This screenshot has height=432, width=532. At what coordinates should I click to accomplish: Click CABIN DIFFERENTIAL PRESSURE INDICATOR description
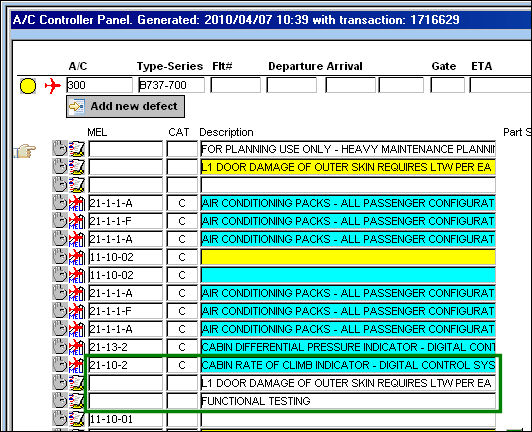click(348, 347)
